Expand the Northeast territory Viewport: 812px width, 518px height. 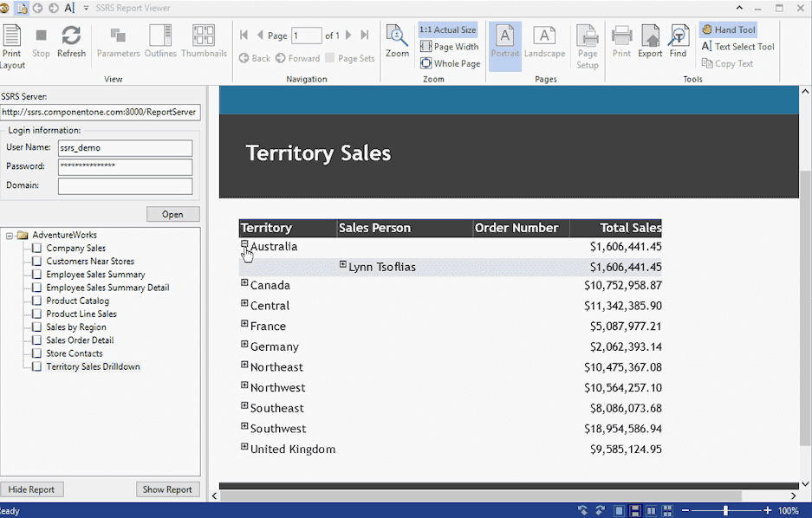(x=244, y=365)
